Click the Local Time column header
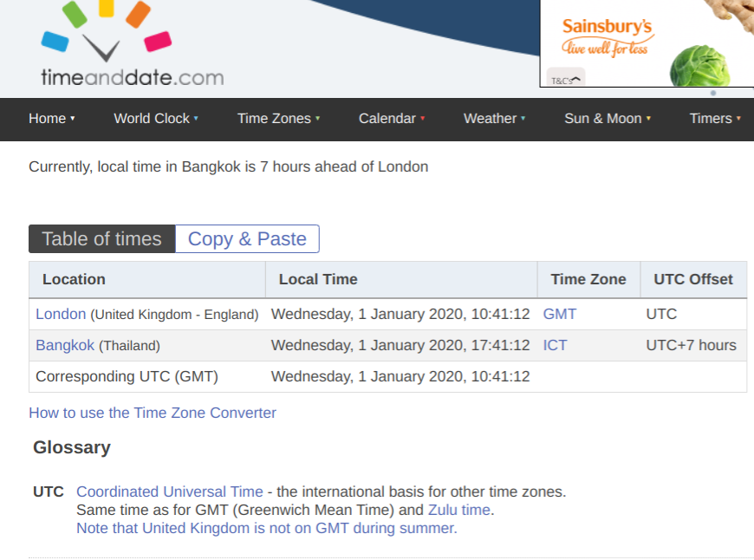 (401, 279)
